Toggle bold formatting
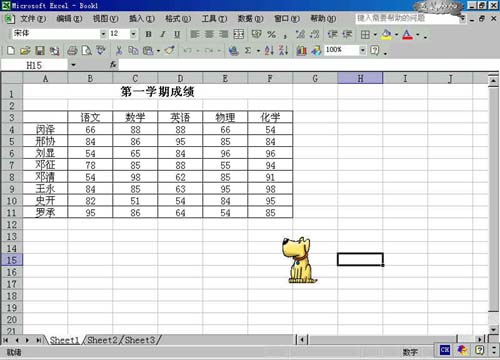The image size is (500, 360). click(x=149, y=34)
